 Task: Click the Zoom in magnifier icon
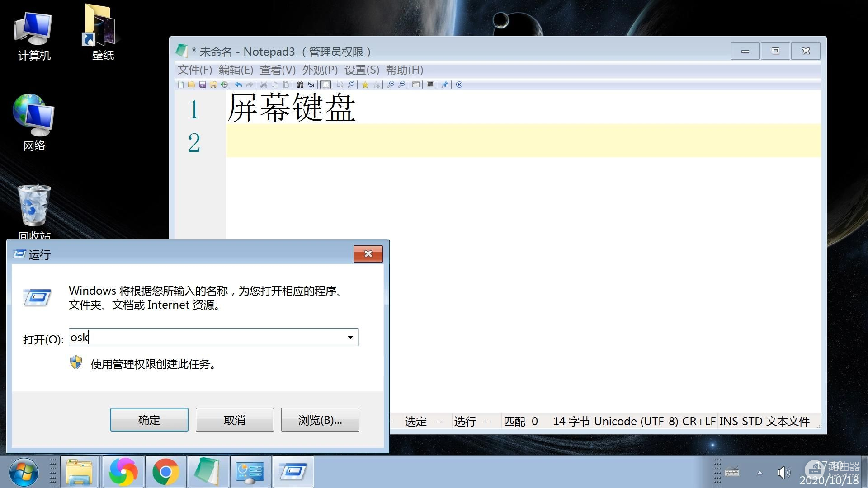[x=391, y=84]
